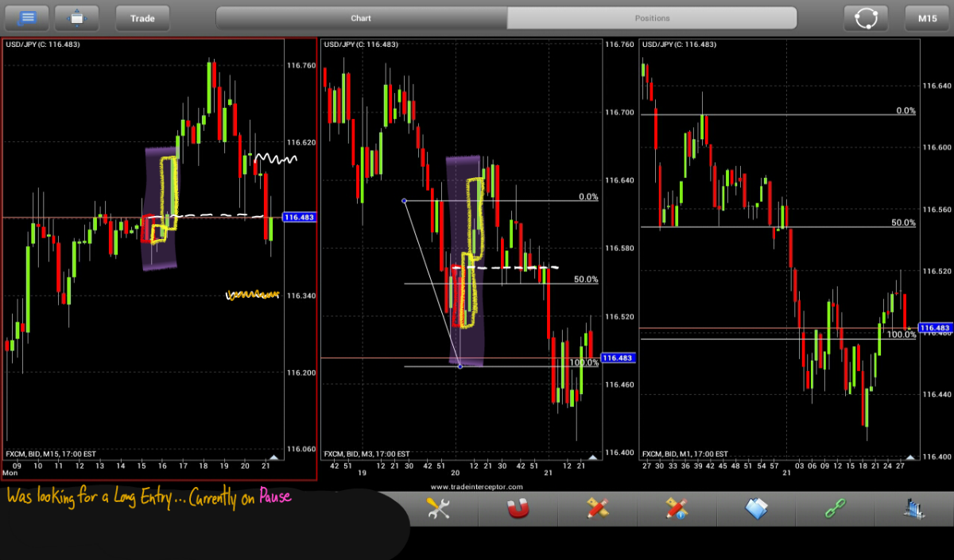Click the 'FXCM, BID, M15, 17:00 EST' label
This screenshot has height=560, width=954.
pyautogui.click(x=51, y=454)
